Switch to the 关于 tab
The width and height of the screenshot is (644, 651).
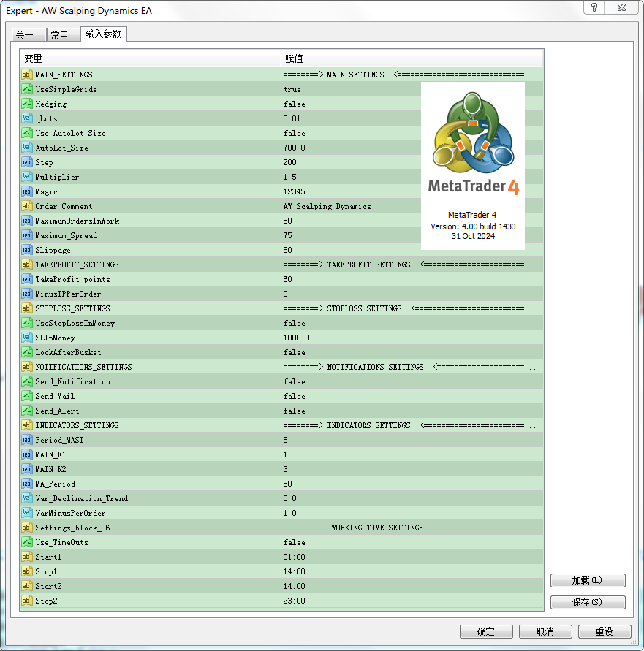pos(25,35)
